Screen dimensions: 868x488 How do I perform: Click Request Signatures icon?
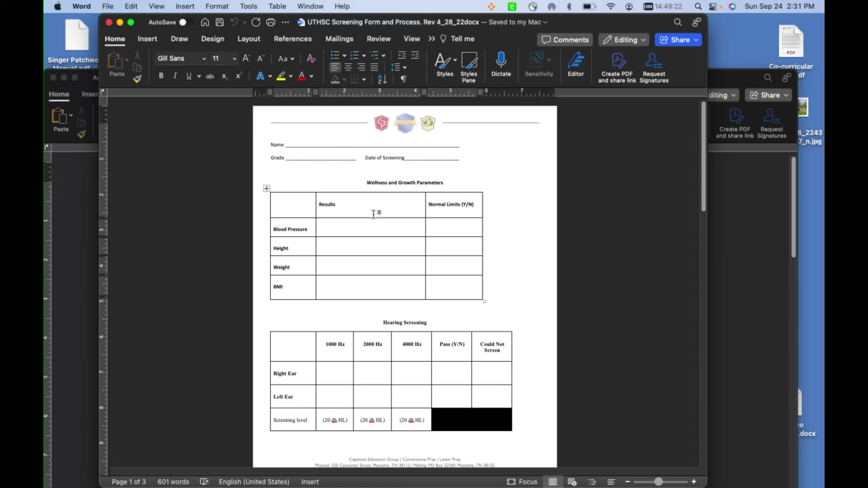pyautogui.click(x=654, y=67)
